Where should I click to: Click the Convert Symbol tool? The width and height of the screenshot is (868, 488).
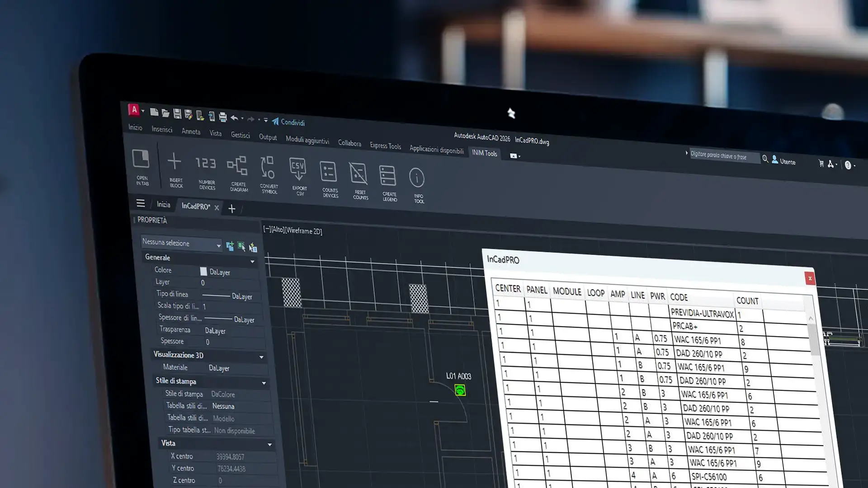click(x=269, y=175)
